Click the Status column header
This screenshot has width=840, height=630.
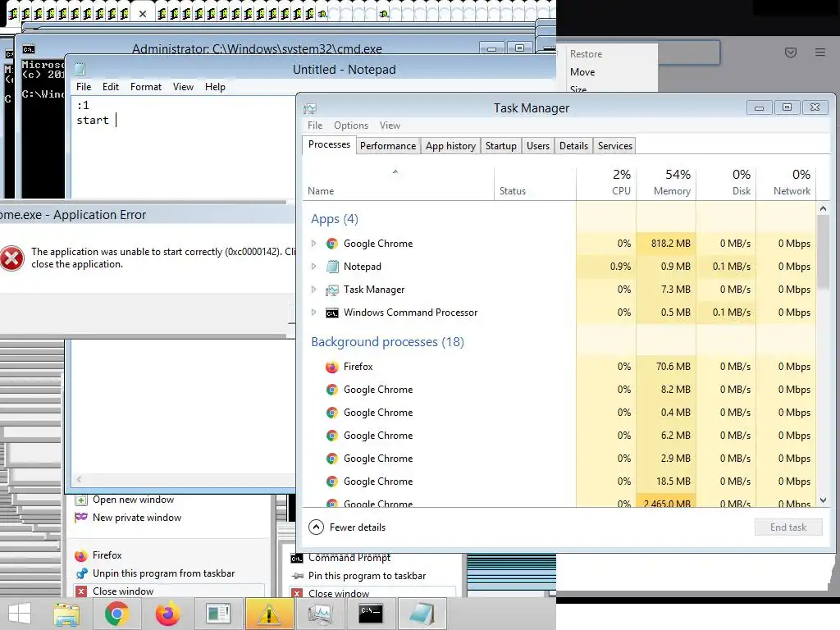tap(535, 183)
